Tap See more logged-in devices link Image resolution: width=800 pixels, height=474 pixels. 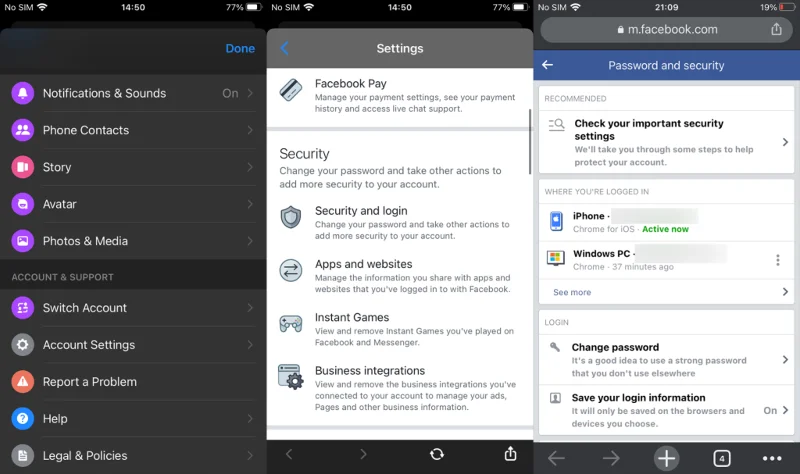pos(572,292)
